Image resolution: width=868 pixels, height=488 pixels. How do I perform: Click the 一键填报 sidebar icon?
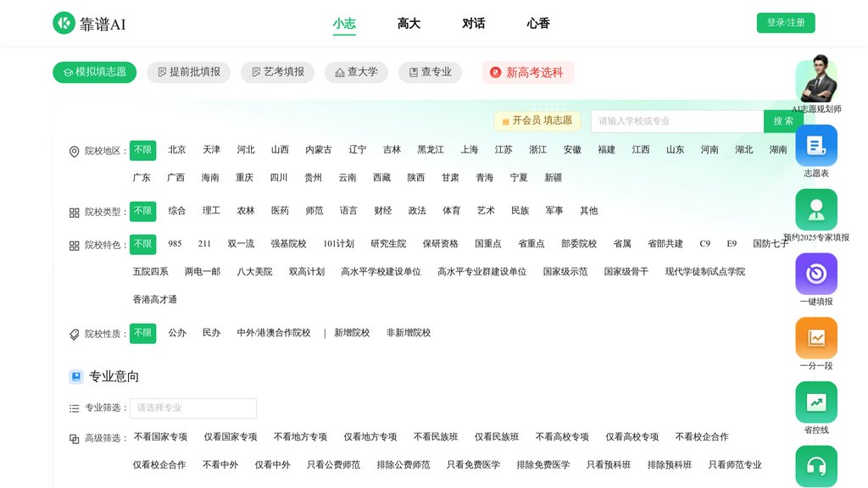click(815, 273)
